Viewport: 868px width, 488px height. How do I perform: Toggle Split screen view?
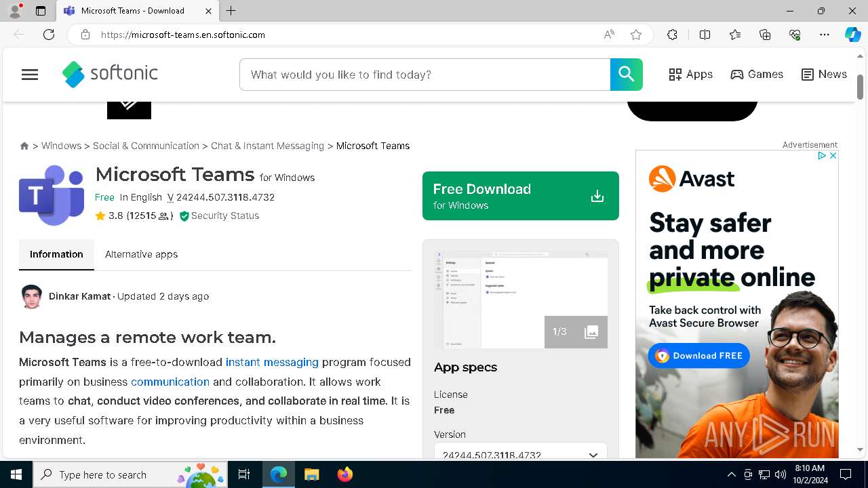[x=705, y=35]
